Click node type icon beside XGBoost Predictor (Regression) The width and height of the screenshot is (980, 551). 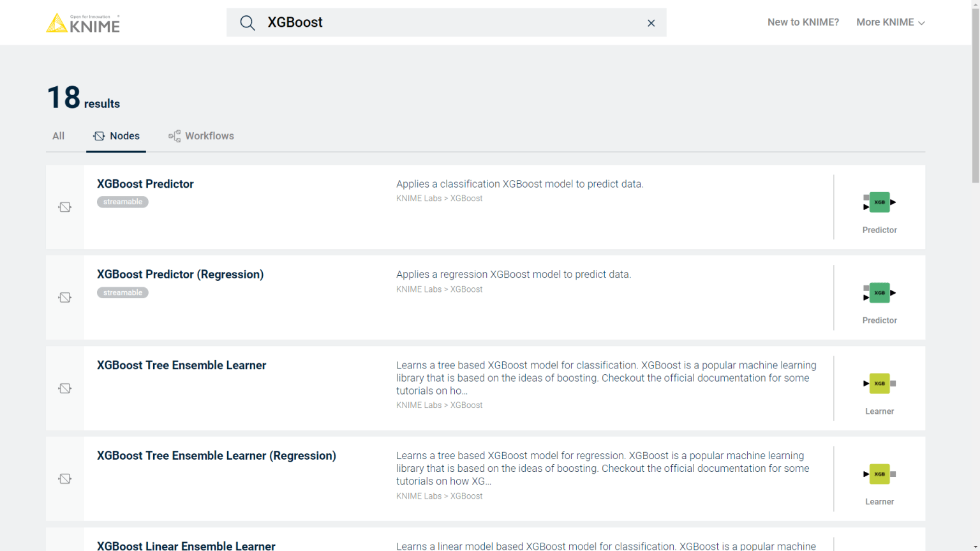(65, 298)
